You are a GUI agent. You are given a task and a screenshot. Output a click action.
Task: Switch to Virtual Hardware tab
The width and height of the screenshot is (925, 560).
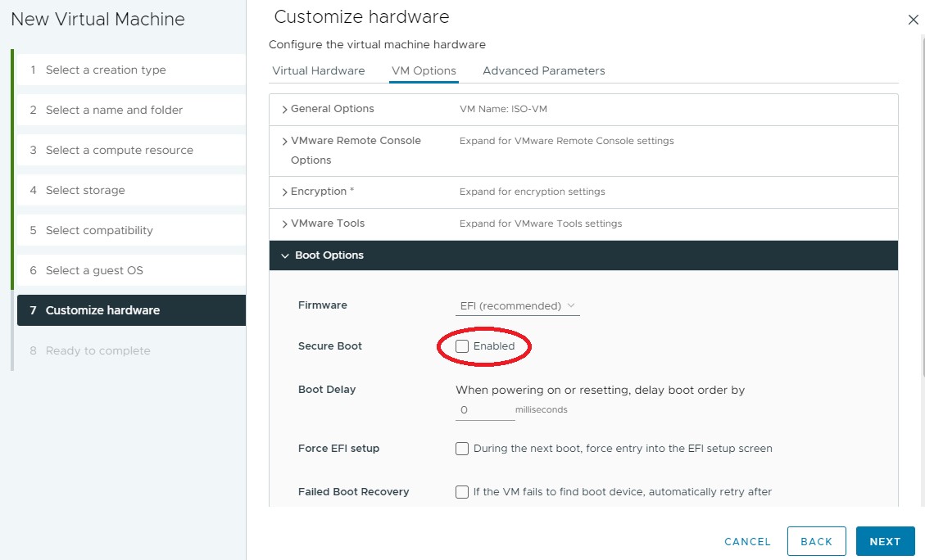318,70
